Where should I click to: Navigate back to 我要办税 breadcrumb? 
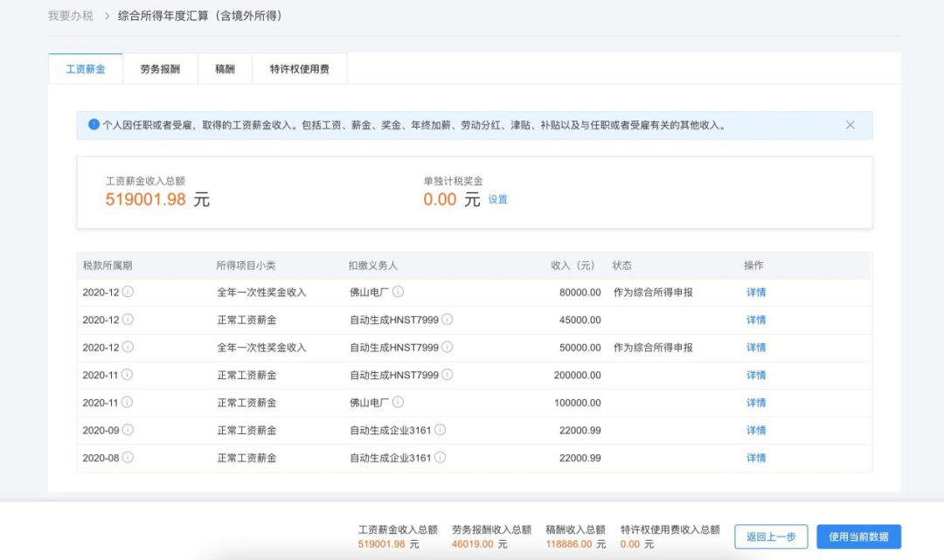point(71,17)
